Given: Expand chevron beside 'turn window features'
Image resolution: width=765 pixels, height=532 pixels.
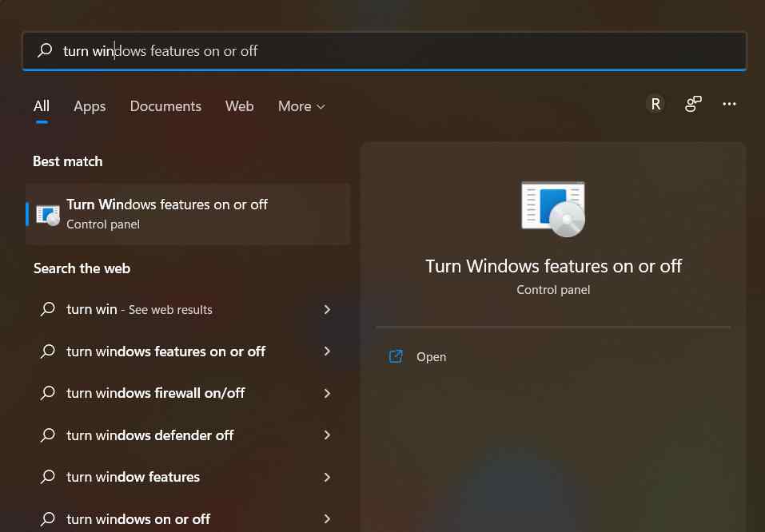Looking at the screenshot, I should pos(328,477).
